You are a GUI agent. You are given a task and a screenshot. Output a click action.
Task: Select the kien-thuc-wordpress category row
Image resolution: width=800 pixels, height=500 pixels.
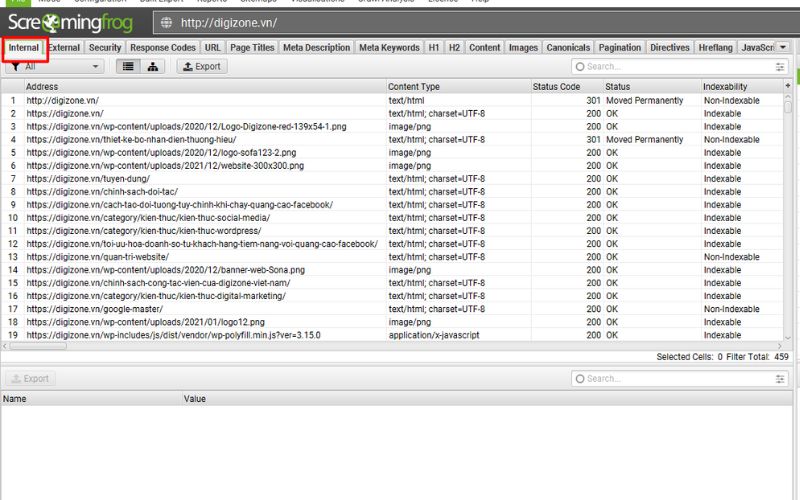coord(391,231)
